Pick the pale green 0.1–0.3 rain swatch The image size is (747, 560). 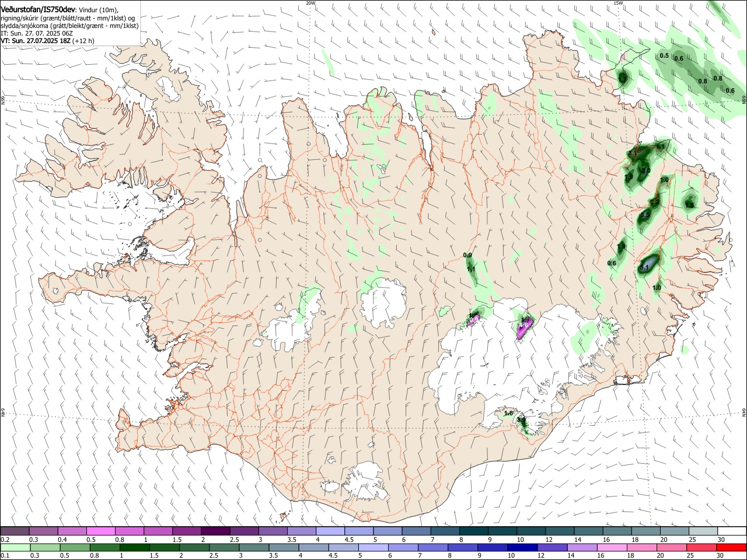tap(15, 548)
